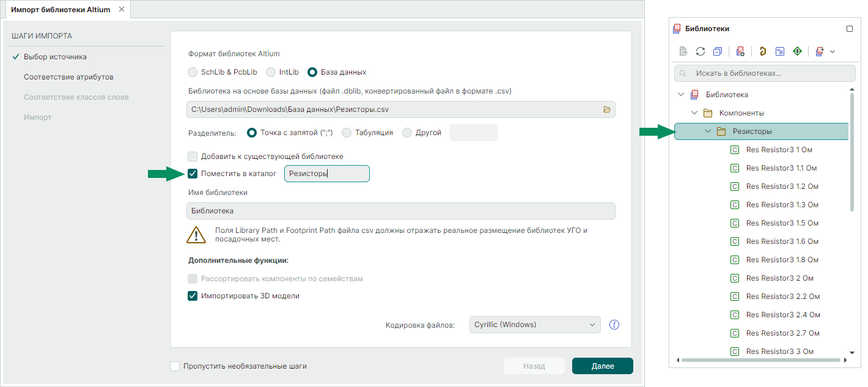
Task: Collapse the Компоненты folder node
Action: coord(694,113)
